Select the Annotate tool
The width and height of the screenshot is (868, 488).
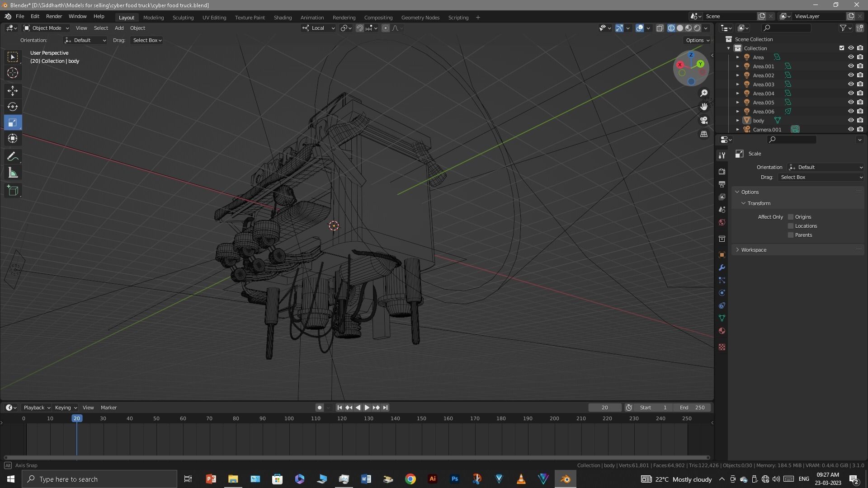pyautogui.click(x=13, y=157)
